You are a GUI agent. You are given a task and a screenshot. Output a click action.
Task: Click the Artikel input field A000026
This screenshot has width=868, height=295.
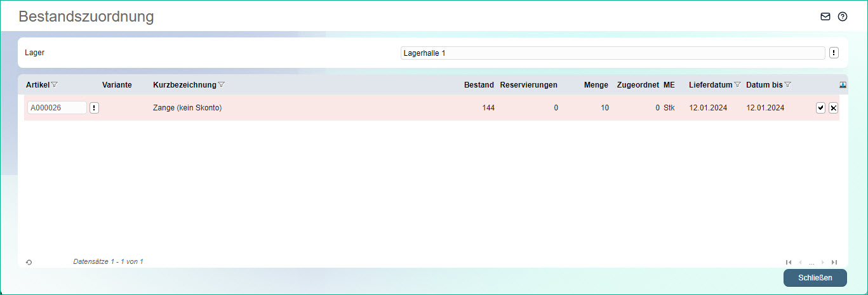[x=57, y=108]
